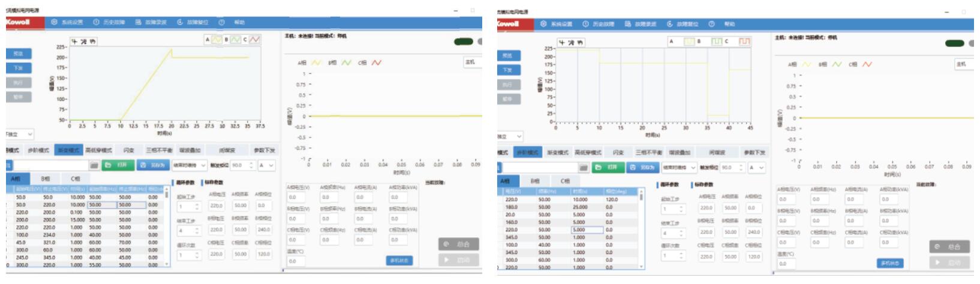Open 独立 mode dropdown in left window
The height and width of the screenshot is (284, 980).
(20, 135)
